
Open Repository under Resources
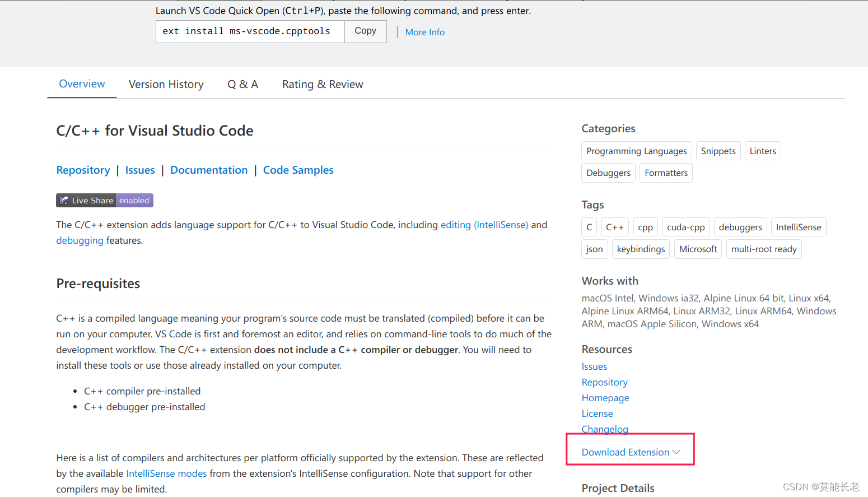[x=604, y=382]
